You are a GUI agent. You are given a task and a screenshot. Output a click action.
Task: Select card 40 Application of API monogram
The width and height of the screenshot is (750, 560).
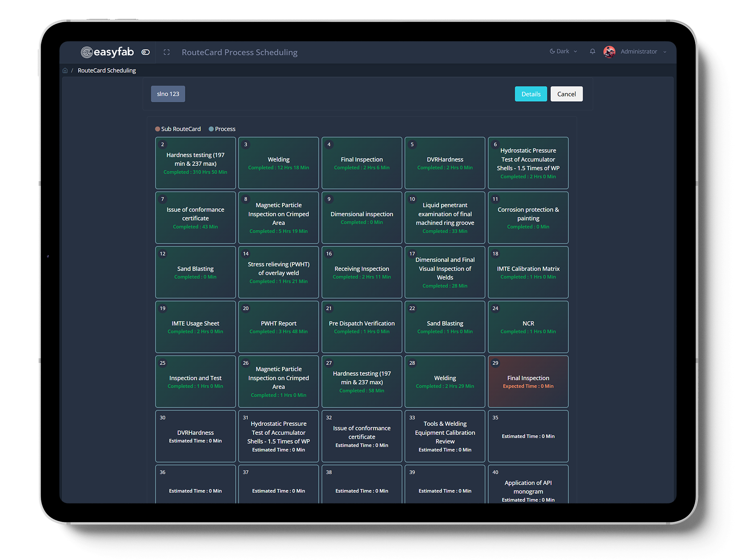click(528, 484)
